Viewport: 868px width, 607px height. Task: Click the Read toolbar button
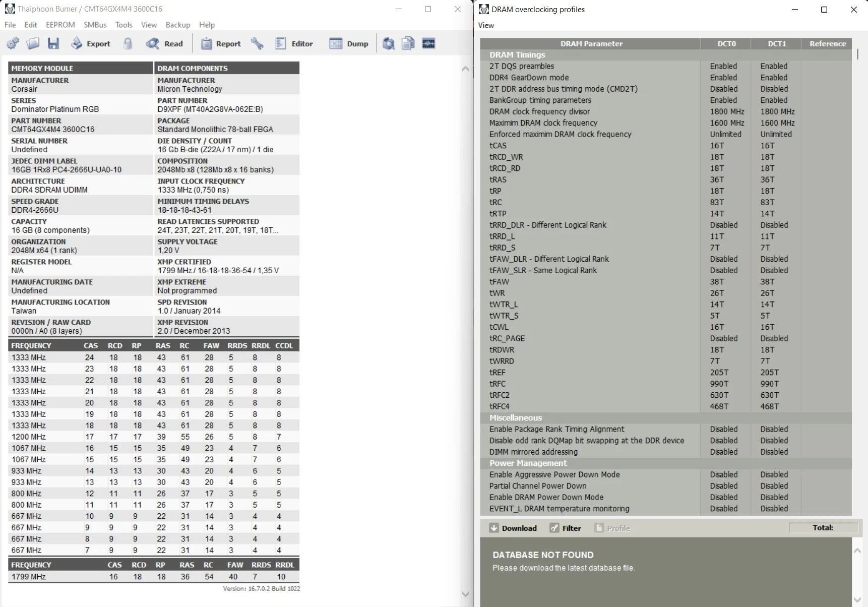pyautogui.click(x=164, y=43)
